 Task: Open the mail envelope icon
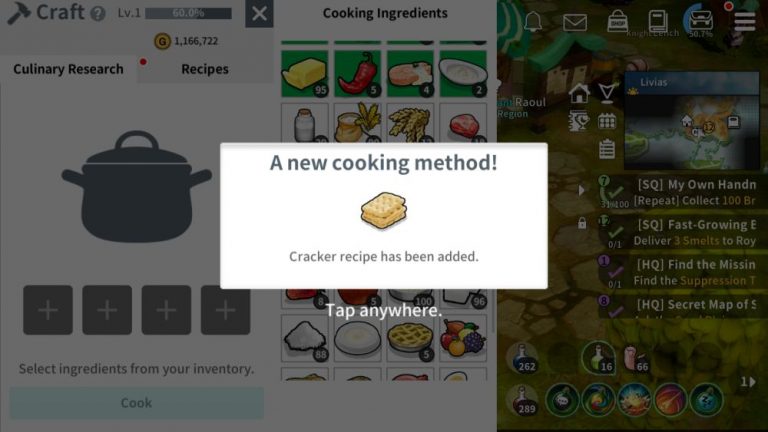pyautogui.click(x=575, y=23)
